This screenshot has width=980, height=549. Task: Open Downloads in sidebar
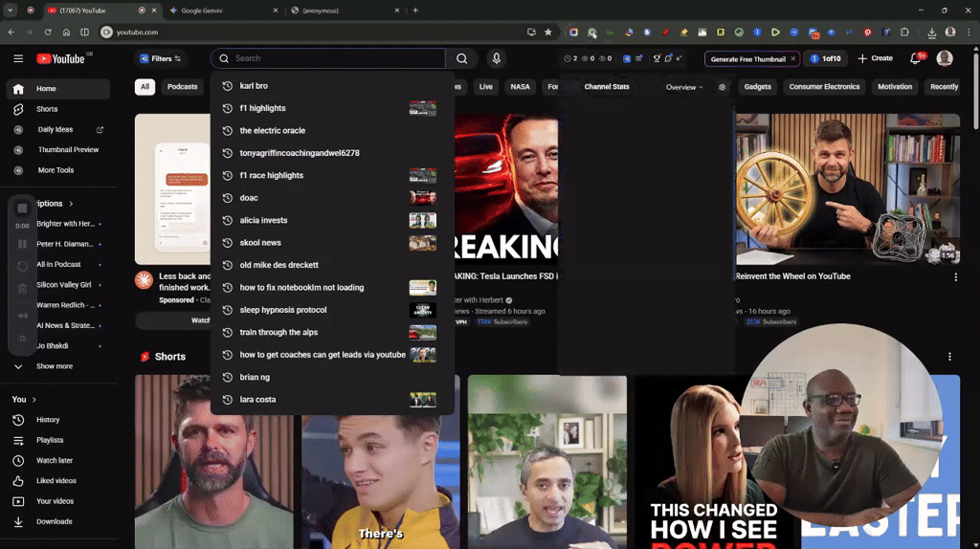pyautogui.click(x=58, y=521)
